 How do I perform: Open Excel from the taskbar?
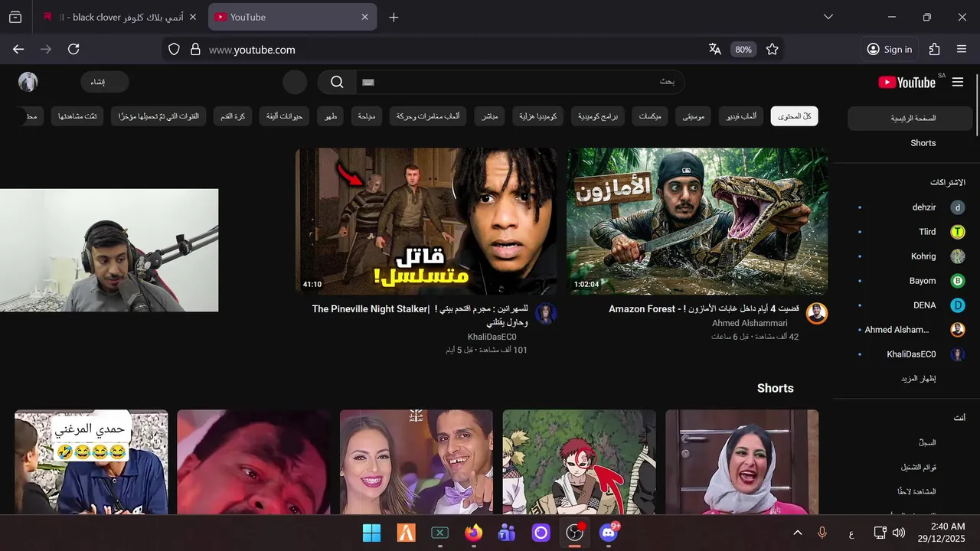[x=439, y=533]
